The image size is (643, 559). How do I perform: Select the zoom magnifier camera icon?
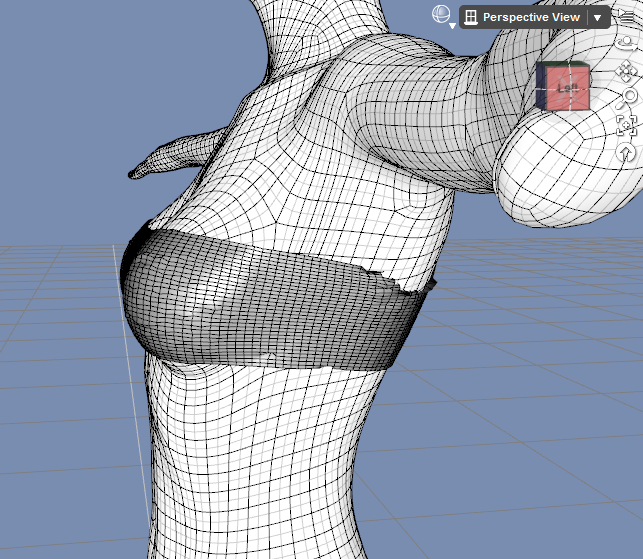pos(629,98)
